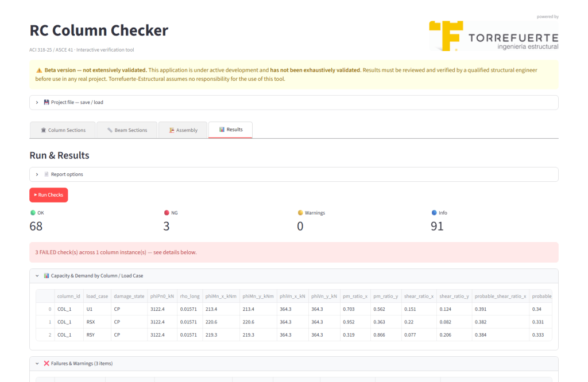The height and width of the screenshot is (382, 588).
Task: Click the red X icon beside Failures & Warnings
Action: pos(47,363)
